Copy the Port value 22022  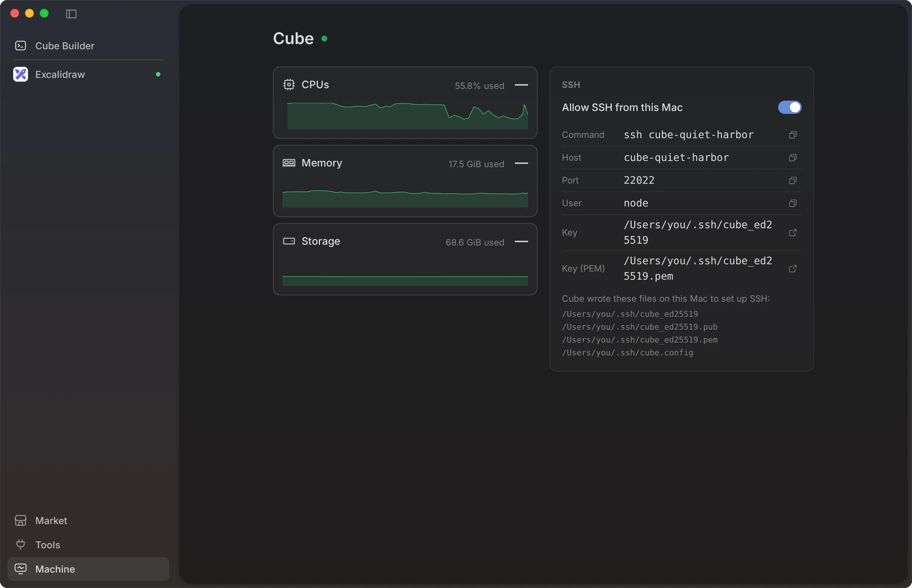click(793, 180)
